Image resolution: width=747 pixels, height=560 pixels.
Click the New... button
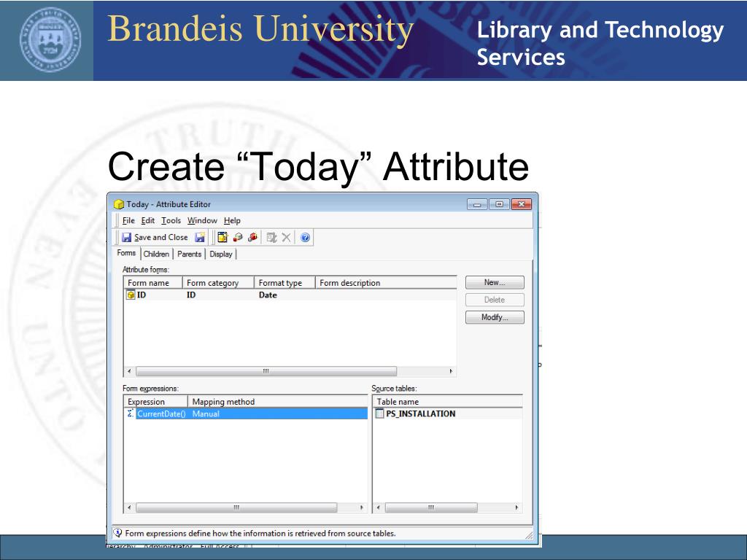(495, 282)
